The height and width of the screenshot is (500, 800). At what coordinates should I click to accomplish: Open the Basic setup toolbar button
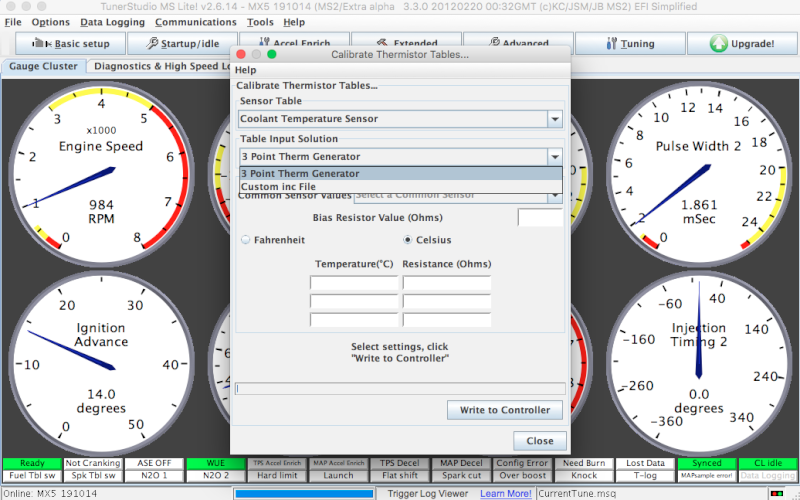(70, 43)
